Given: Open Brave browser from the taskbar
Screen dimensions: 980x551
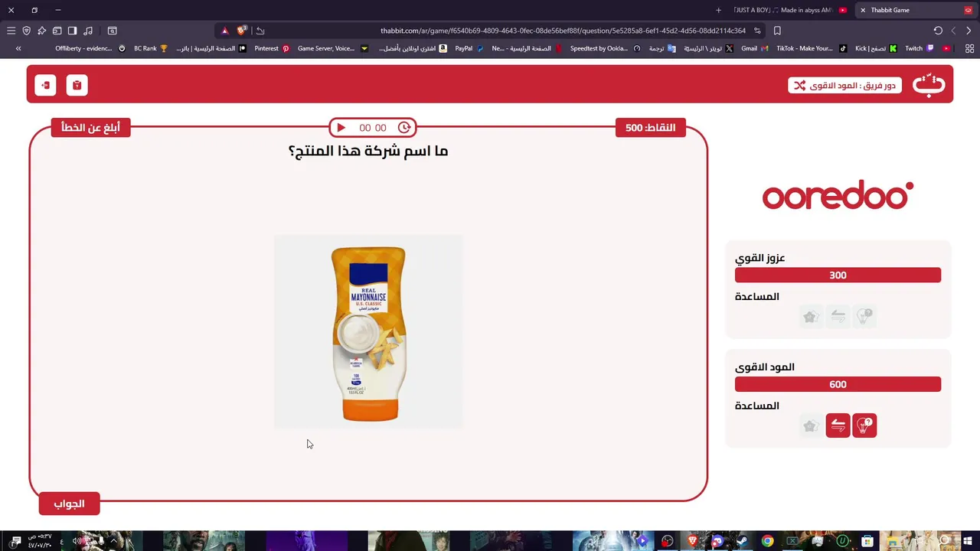Looking at the screenshot, I should 693,541.
